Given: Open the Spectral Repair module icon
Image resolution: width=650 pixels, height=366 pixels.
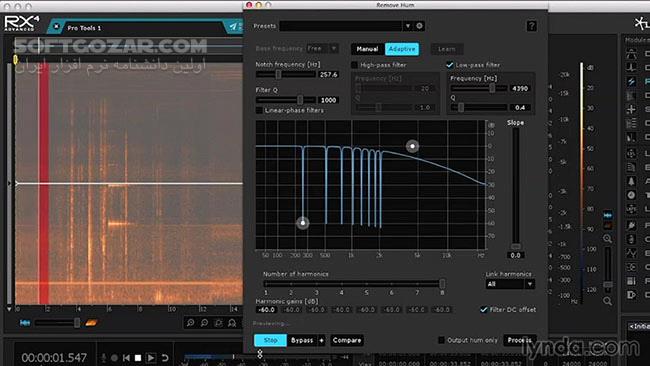Looking at the screenshot, I should tap(631, 109).
